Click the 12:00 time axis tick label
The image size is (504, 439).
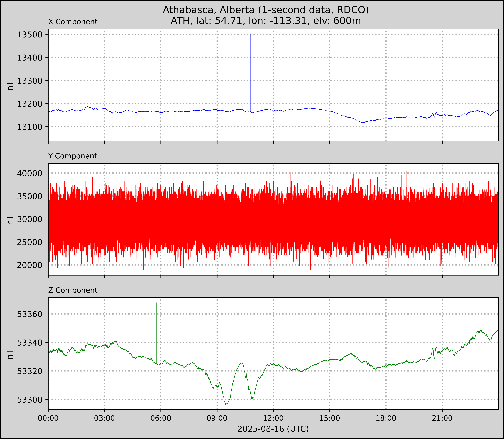click(x=273, y=418)
